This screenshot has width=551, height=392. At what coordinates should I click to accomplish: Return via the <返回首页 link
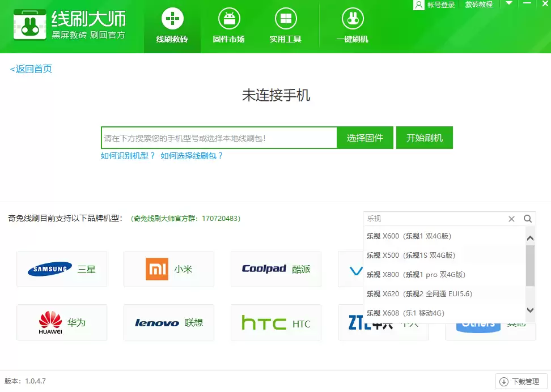pyautogui.click(x=31, y=69)
